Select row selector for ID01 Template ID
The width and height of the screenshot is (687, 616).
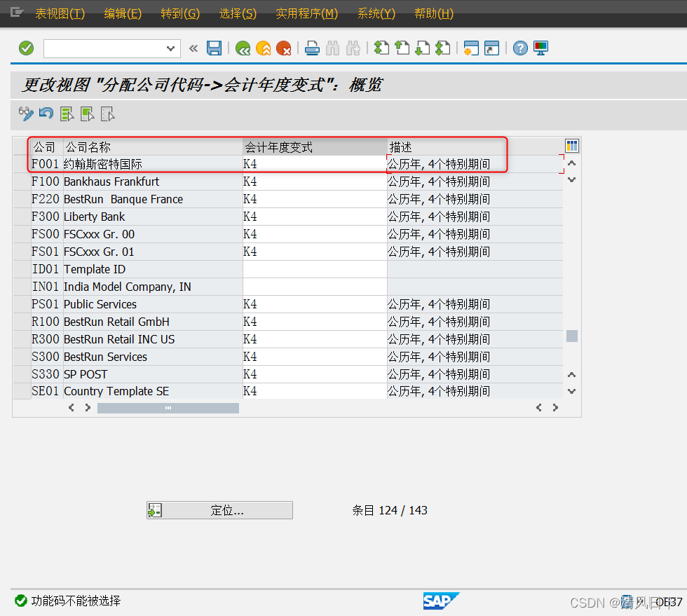[x=22, y=269]
